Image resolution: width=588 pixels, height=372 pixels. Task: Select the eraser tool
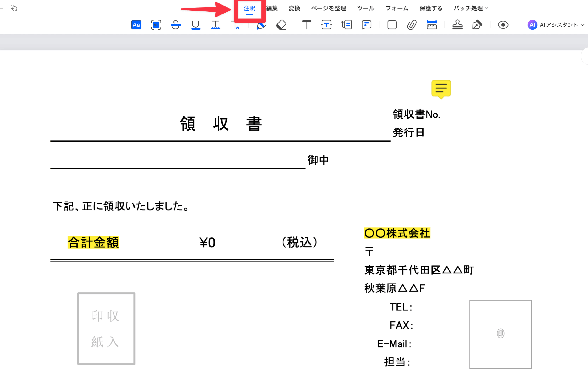coord(281,25)
